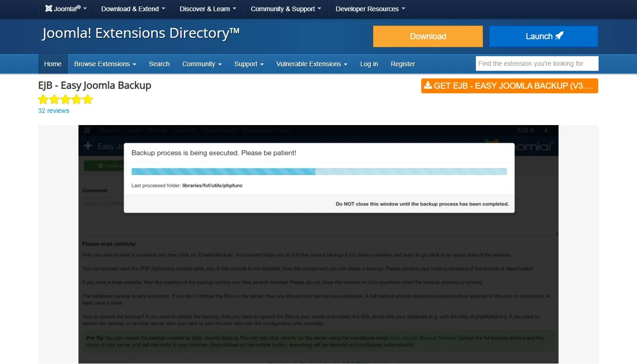
Task: Click the five-star rating icons
Action: [x=66, y=99]
